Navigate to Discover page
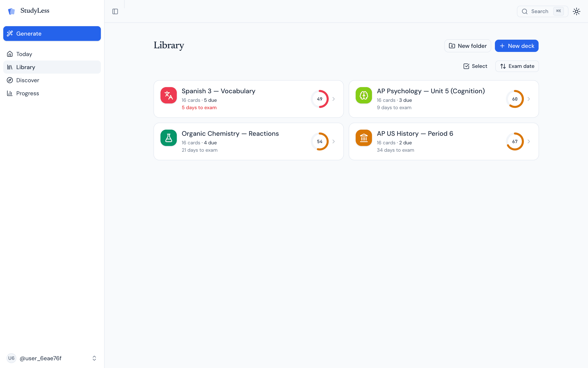 pos(52,80)
